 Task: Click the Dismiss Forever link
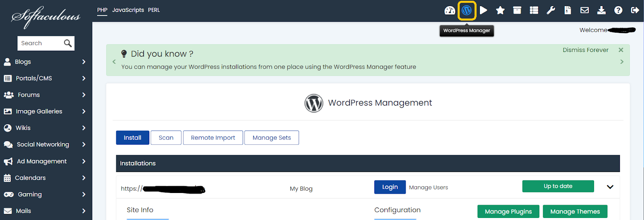click(x=586, y=50)
